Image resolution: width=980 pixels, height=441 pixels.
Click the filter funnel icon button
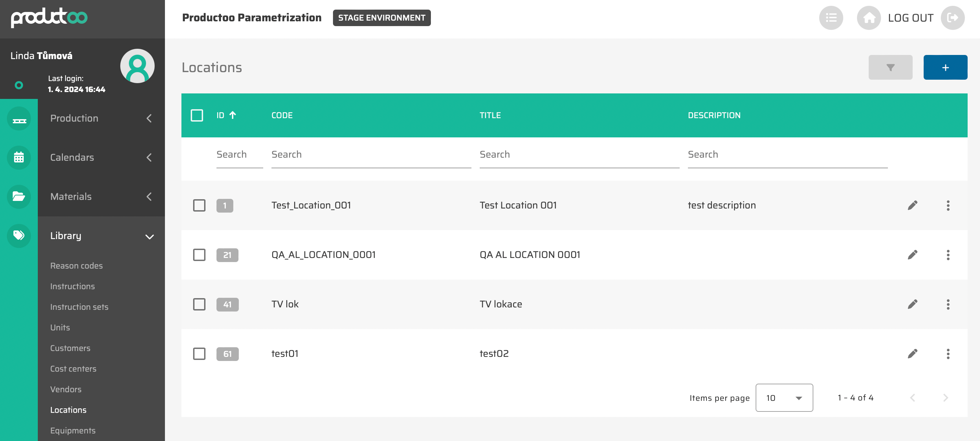(890, 67)
